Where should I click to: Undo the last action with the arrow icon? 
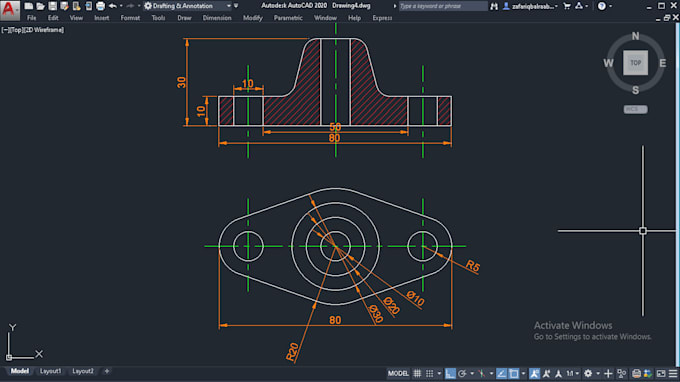[x=113, y=6]
